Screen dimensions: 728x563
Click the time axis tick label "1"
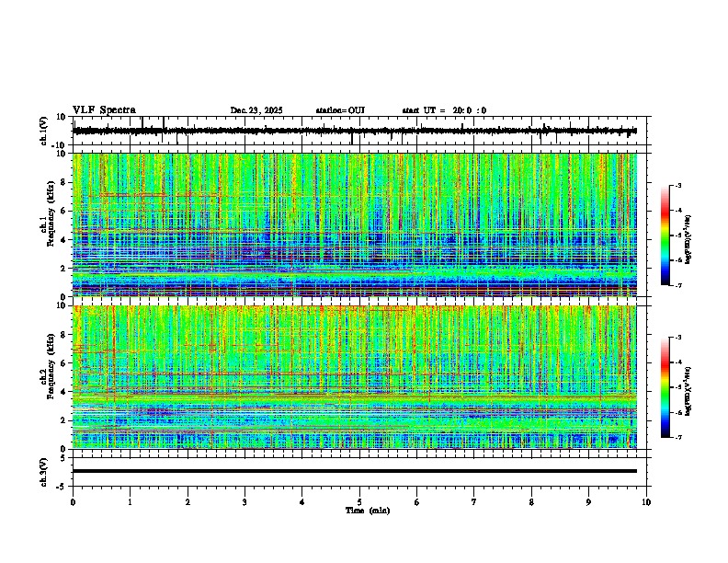(130, 502)
